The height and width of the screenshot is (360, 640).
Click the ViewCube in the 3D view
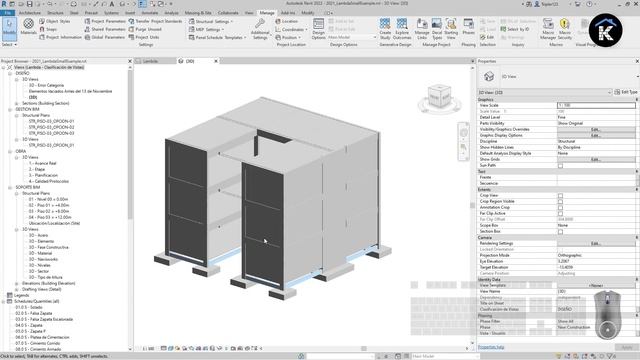439,96
